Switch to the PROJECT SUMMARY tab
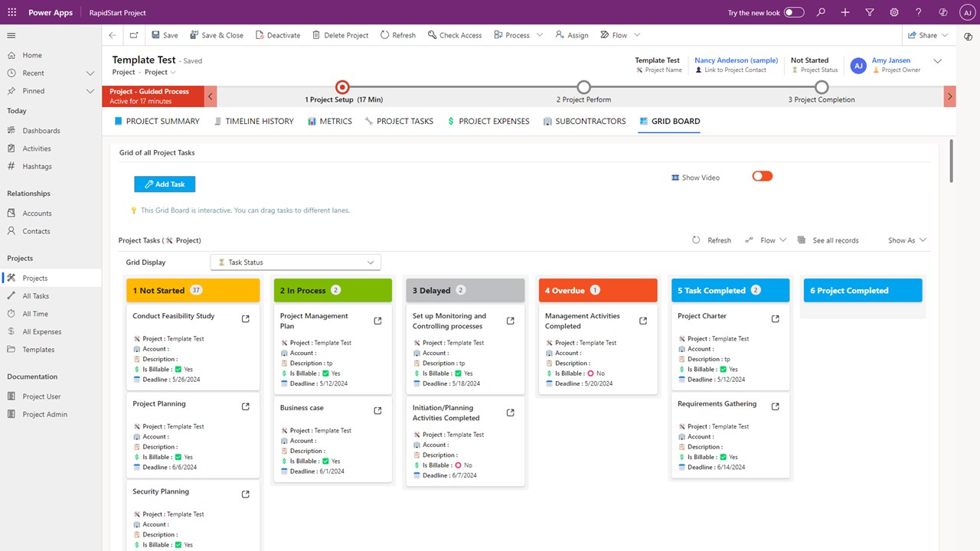Image resolution: width=980 pixels, height=551 pixels. pyautogui.click(x=156, y=121)
